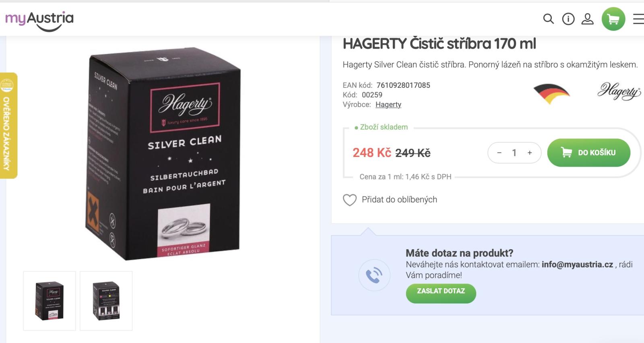Click the info circle icon
Image resolution: width=644 pixels, height=343 pixels.
click(x=568, y=19)
